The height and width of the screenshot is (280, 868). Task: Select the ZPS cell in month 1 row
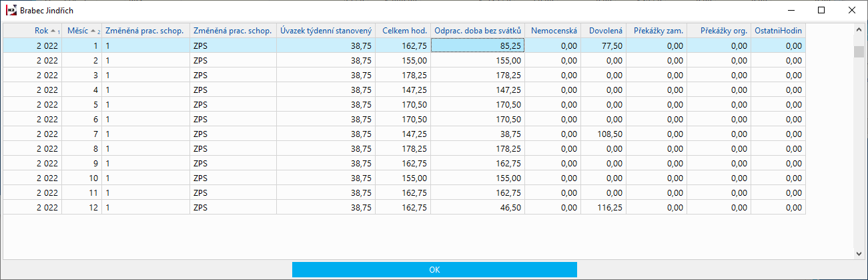(233, 45)
